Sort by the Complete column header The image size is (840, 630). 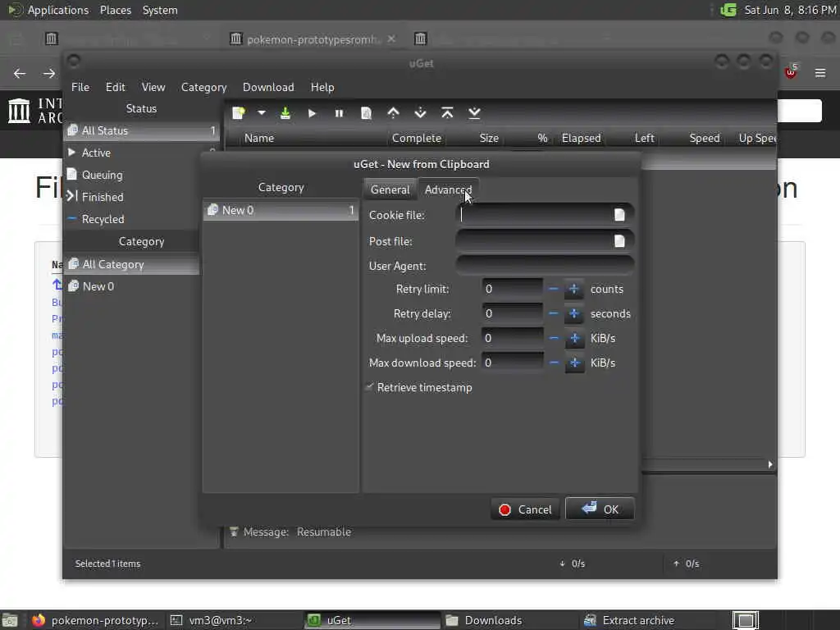click(x=416, y=138)
